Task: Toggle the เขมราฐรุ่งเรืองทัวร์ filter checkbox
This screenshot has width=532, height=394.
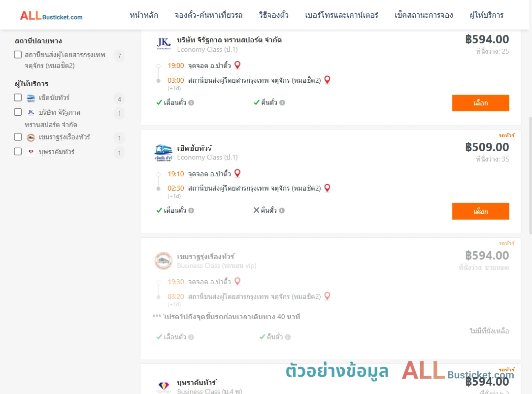Action: point(18,137)
